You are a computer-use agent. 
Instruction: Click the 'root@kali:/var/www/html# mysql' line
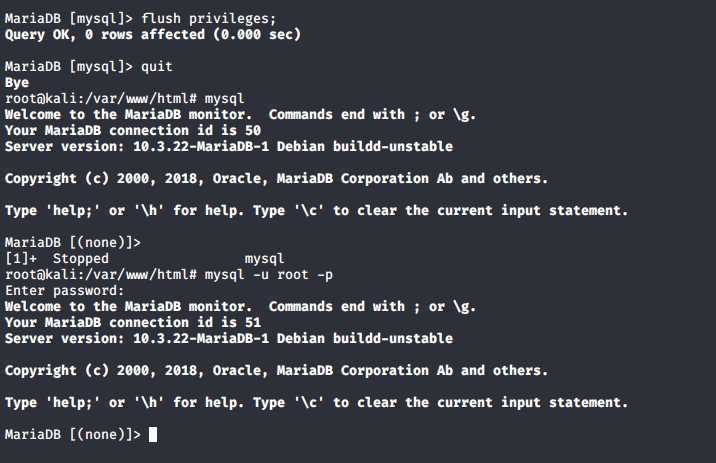pyautogui.click(x=125, y=99)
